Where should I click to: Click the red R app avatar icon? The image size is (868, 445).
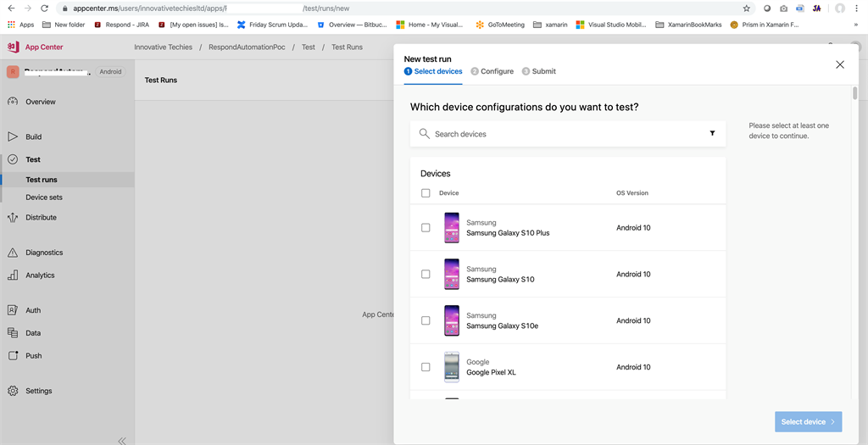tap(13, 71)
